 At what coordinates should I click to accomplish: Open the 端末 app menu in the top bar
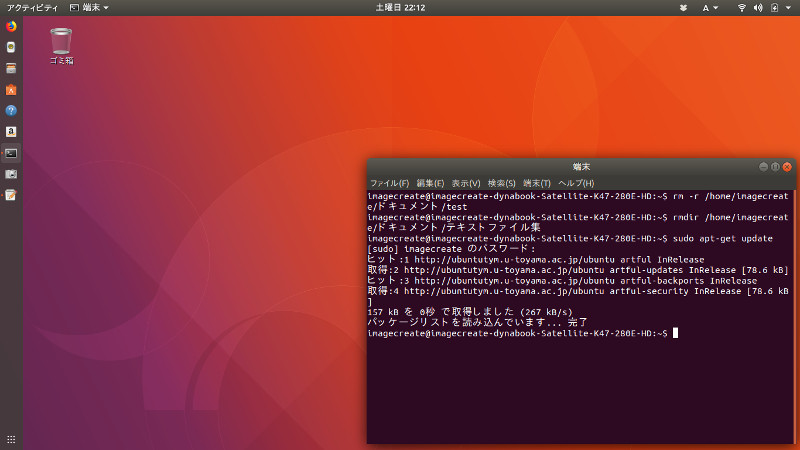tap(89, 8)
